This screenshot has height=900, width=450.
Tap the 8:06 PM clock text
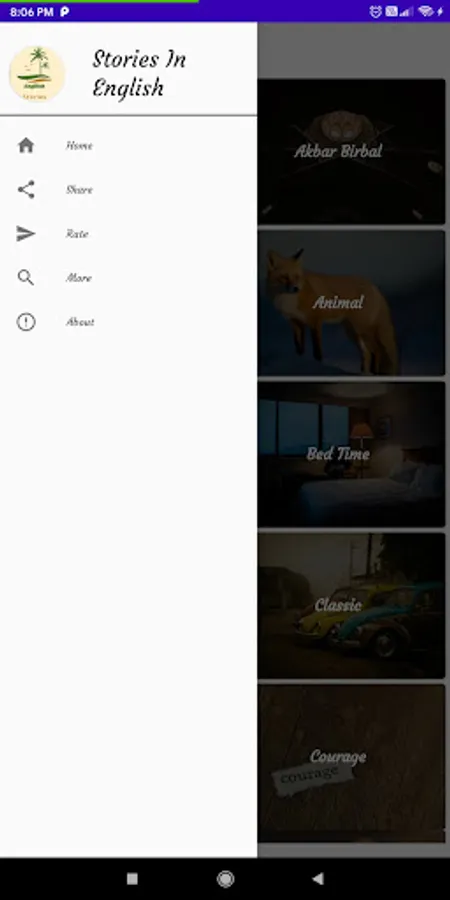pyautogui.click(x=32, y=11)
